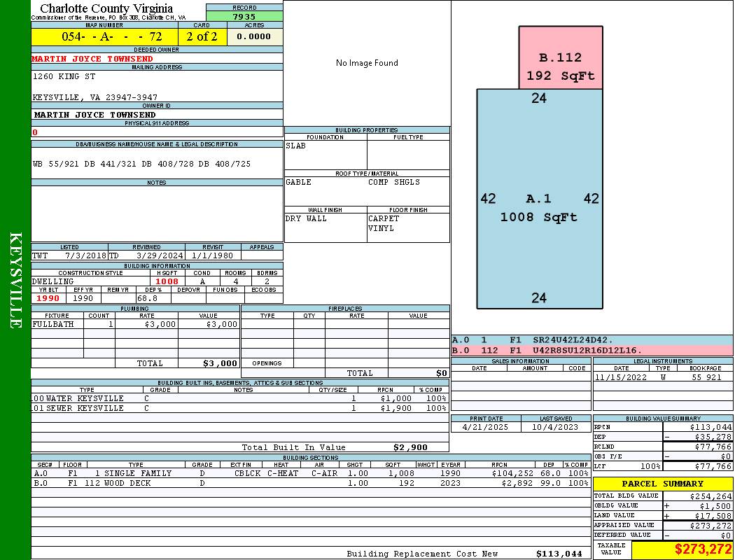Click the yellow PARCEL SUMMARY header

coord(663,484)
